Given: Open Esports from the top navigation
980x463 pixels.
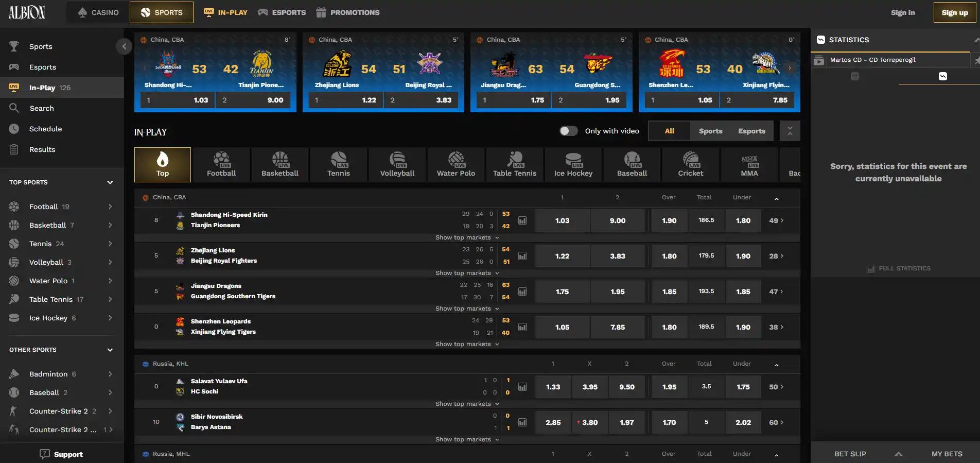Looking at the screenshot, I should 282,12.
